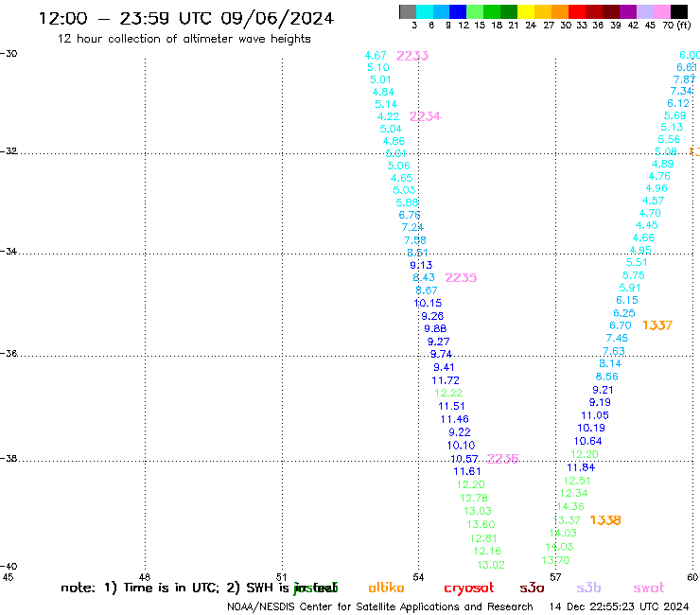Click the 9.88 wave height value
The width and height of the screenshot is (700, 615).
[x=435, y=328]
